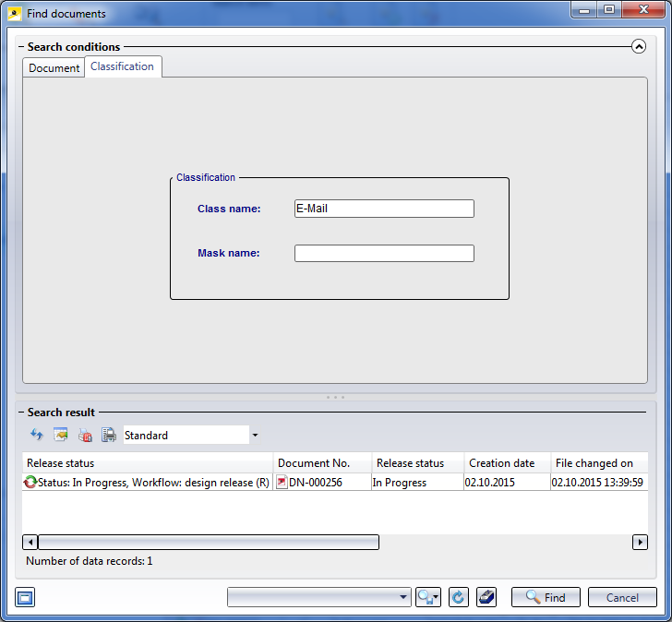Screen dimensions: 672x622
Task: Click the first Release status column header
Action: [x=148, y=463]
